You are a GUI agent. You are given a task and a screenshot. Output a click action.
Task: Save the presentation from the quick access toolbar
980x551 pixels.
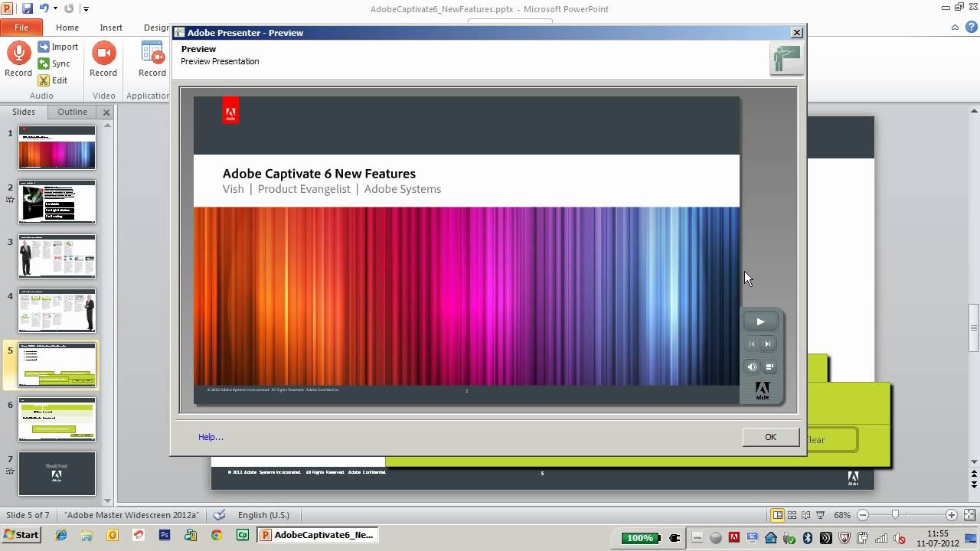click(x=28, y=8)
